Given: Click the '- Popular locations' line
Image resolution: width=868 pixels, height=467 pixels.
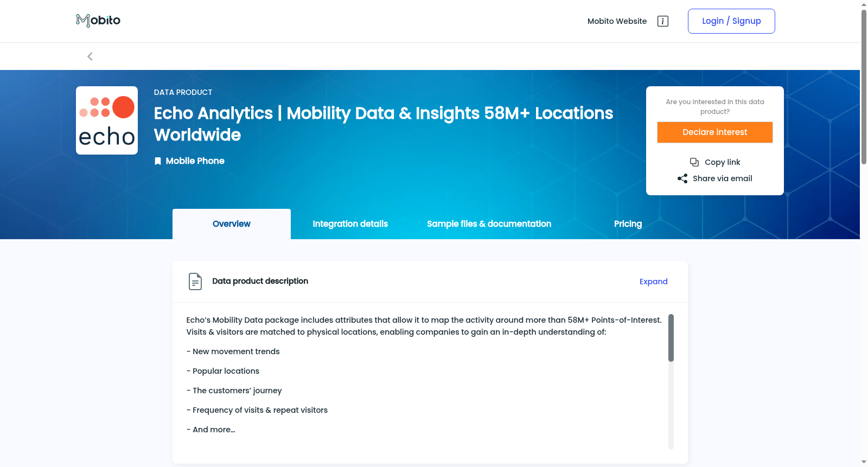Looking at the screenshot, I should coord(223,371).
